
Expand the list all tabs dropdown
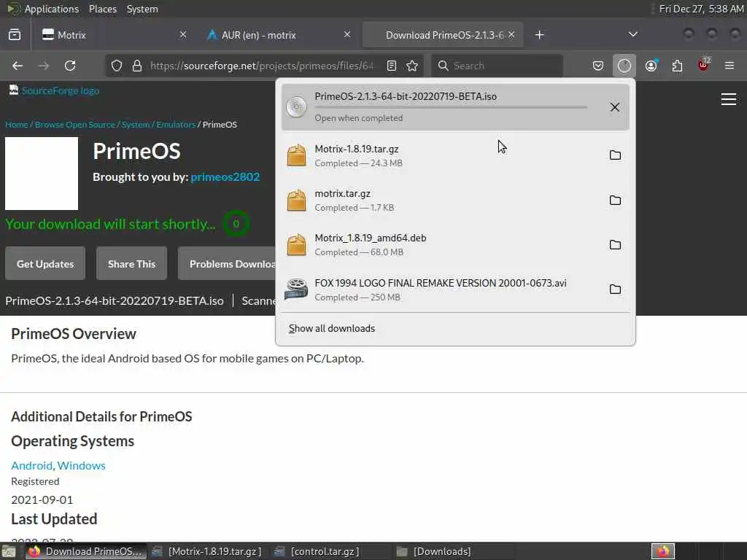(x=632, y=34)
